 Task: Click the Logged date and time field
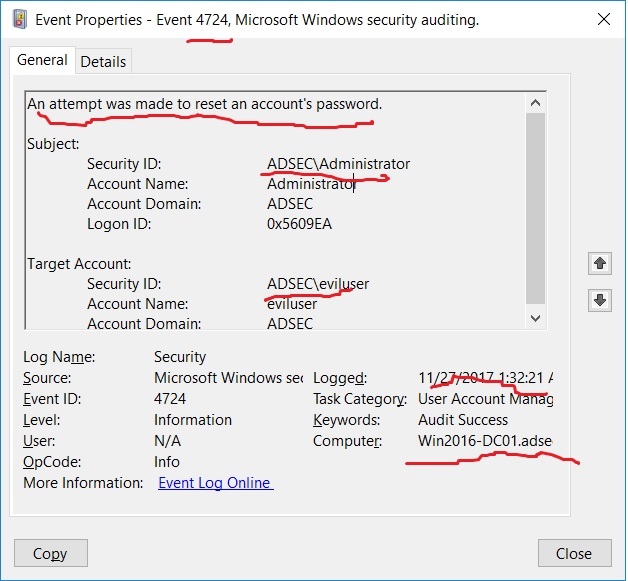(x=485, y=378)
